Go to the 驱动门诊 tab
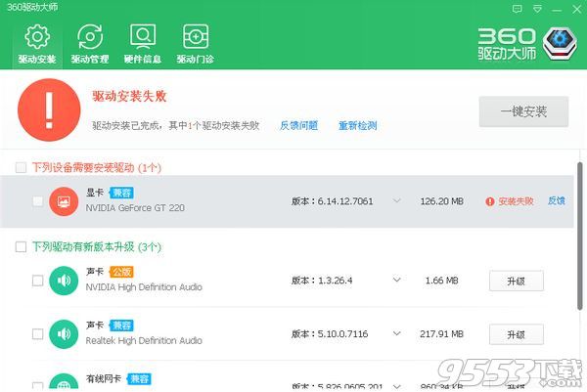587x392 pixels. click(x=195, y=43)
